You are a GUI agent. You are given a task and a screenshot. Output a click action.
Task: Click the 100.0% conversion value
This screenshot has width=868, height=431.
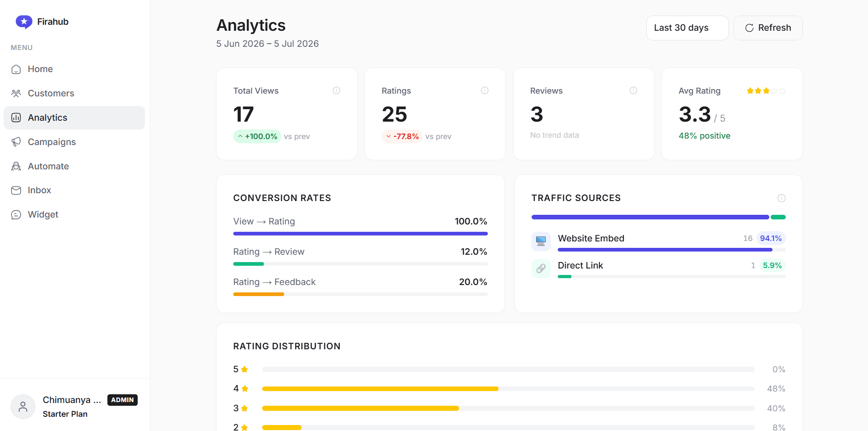pos(471,221)
